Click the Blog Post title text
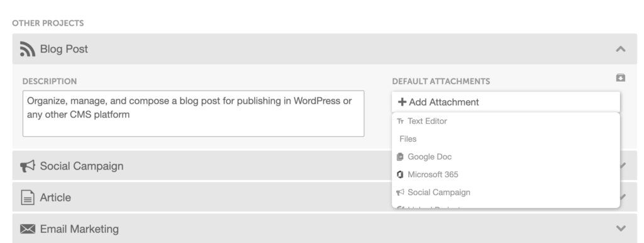 [x=64, y=49]
